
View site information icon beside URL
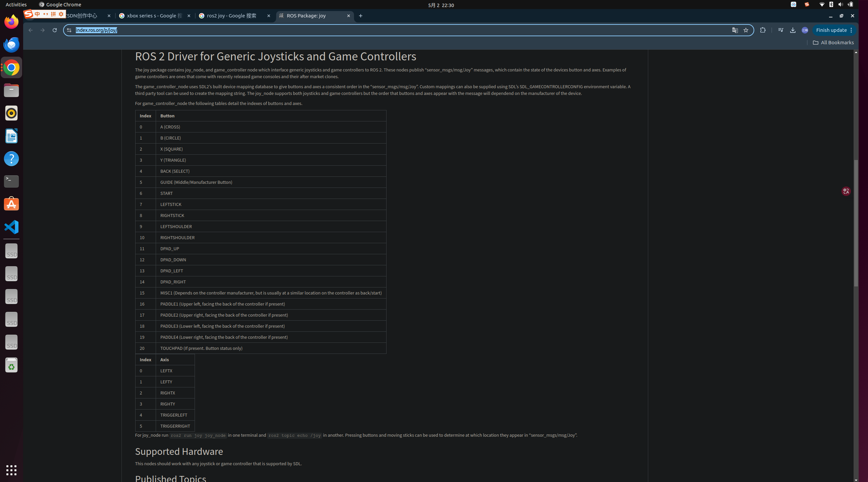69,30
